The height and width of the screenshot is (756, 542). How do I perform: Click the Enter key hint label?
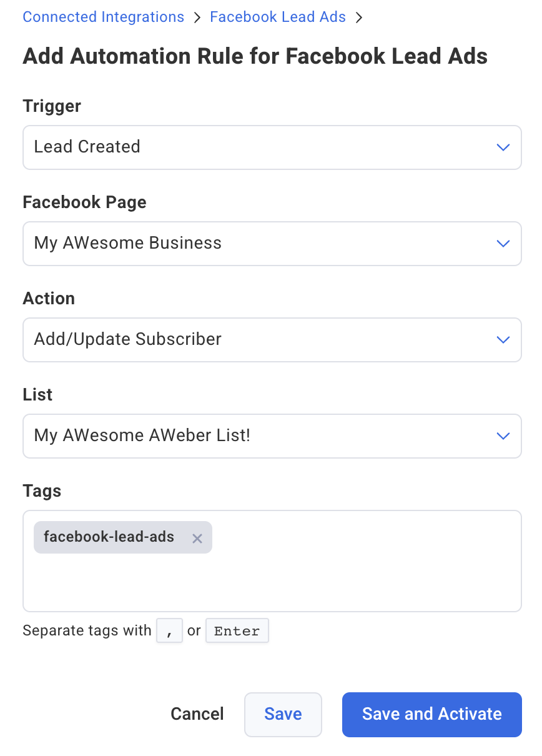237,630
